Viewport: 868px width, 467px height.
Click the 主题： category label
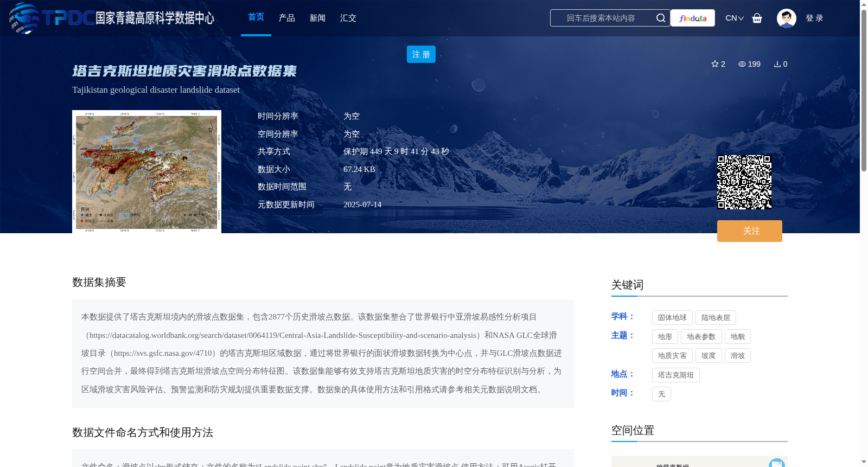tap(623, 335)
